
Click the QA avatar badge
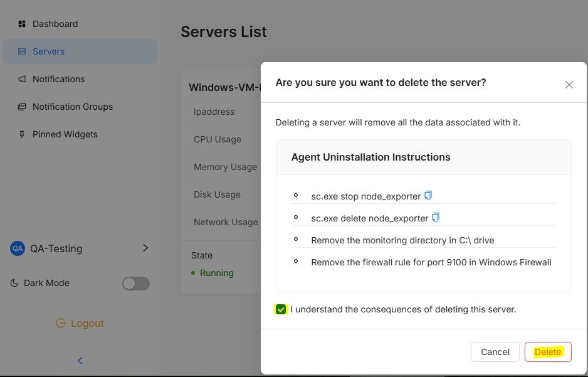18,248
